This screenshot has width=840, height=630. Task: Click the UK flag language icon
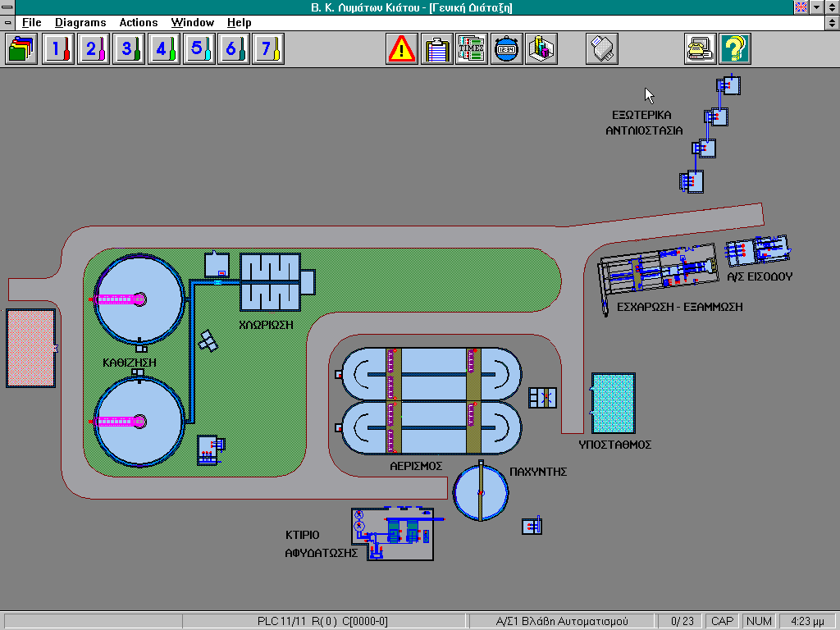[801, 7]
